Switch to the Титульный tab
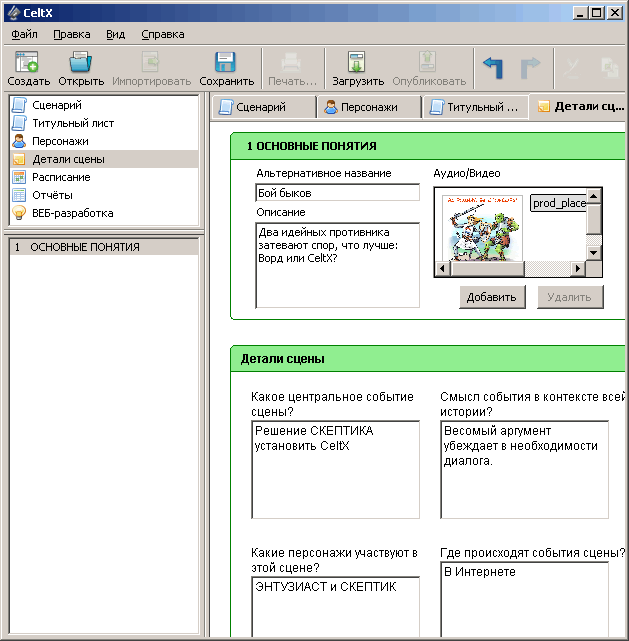The image size is (629, 641). click(474, 107)
